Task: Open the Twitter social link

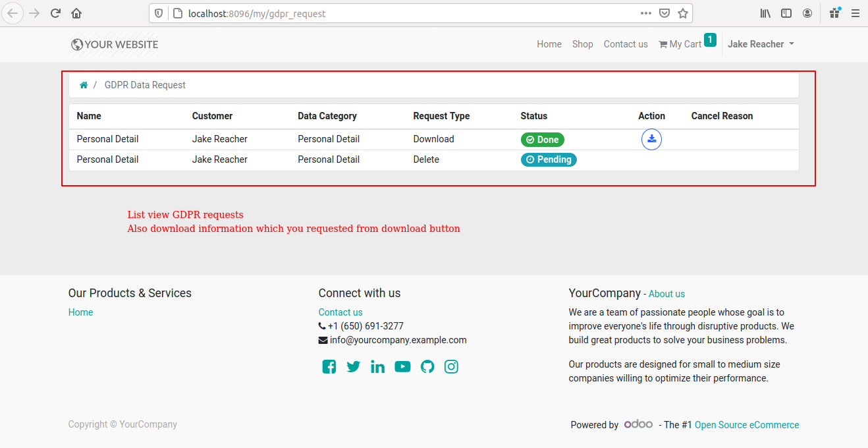Action: point(354,367)
